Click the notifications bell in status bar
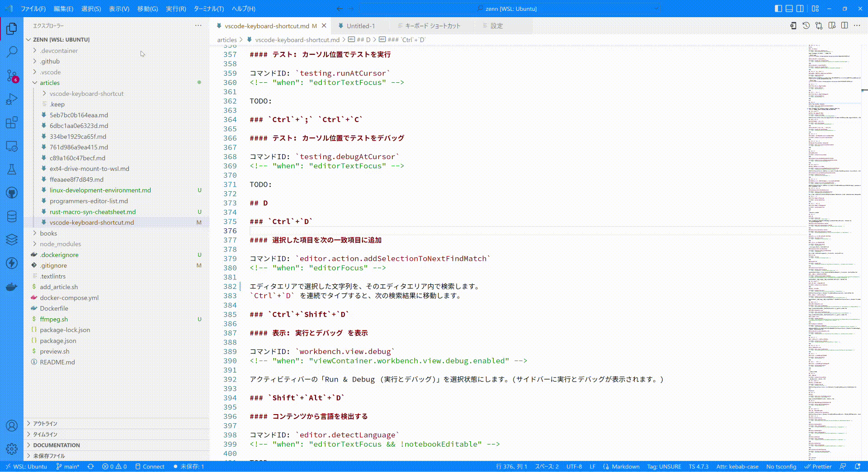Image resolution: width=868 pixels, height=472 pixels. (x=858, y=467)
